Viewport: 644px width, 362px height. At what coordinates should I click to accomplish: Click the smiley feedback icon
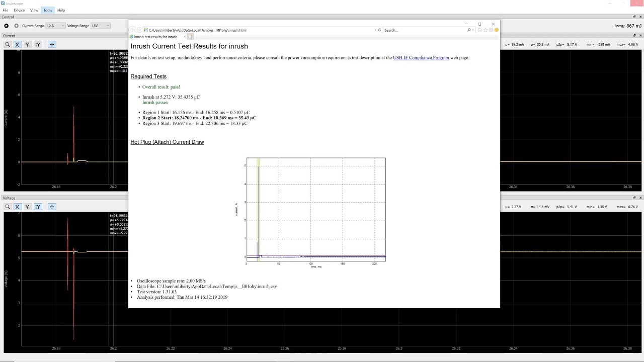click(497, 30)
